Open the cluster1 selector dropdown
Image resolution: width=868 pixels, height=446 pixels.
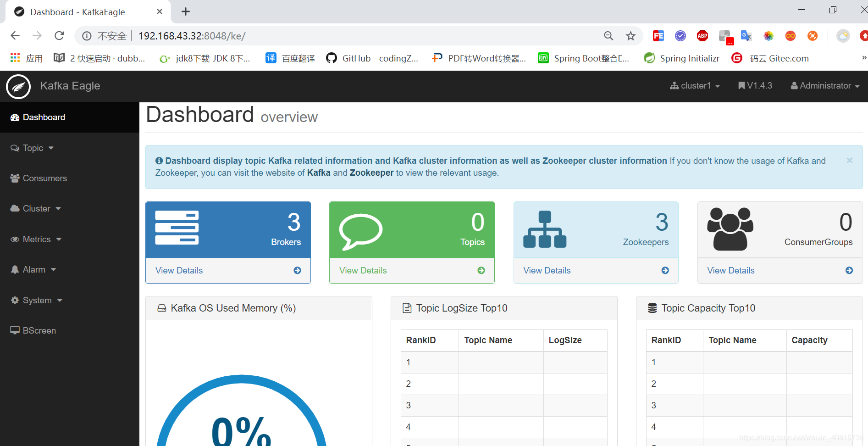click(x=695, y=86)
